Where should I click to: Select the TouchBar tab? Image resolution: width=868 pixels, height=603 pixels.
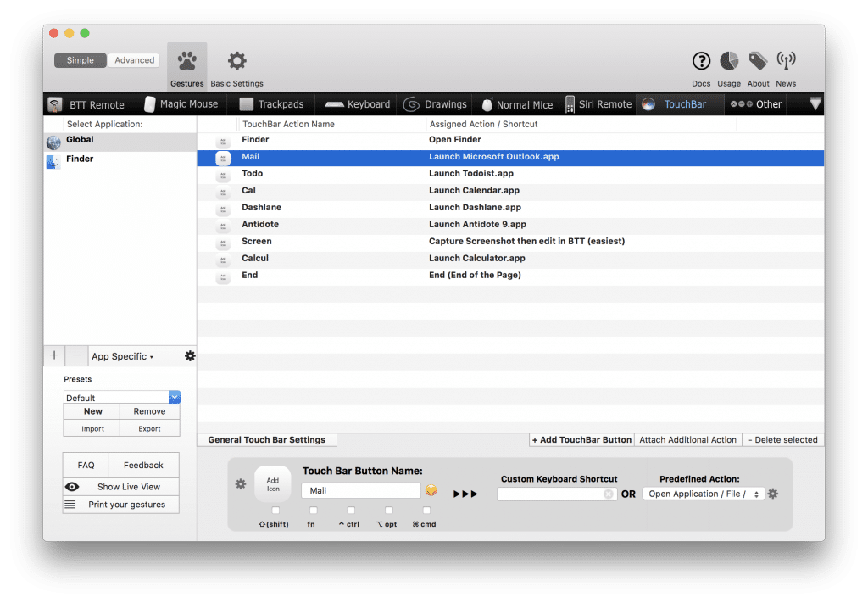680,104
